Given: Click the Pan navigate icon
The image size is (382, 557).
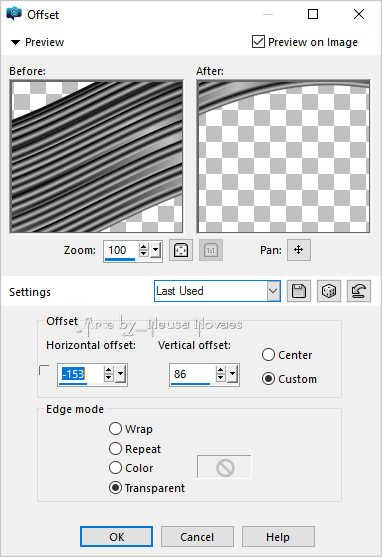Looking at the screenshot, I should click(298, 250).
